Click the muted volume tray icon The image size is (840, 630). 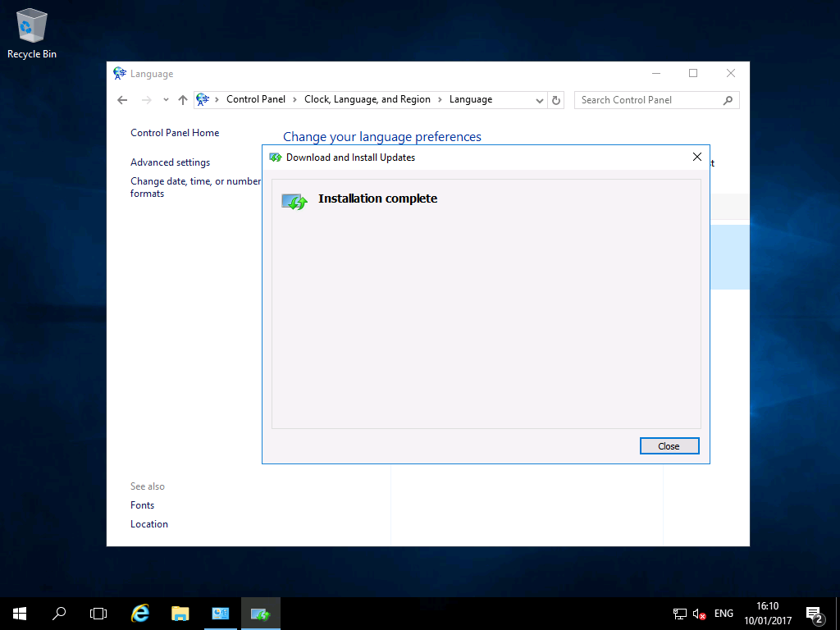click(699, 614)
